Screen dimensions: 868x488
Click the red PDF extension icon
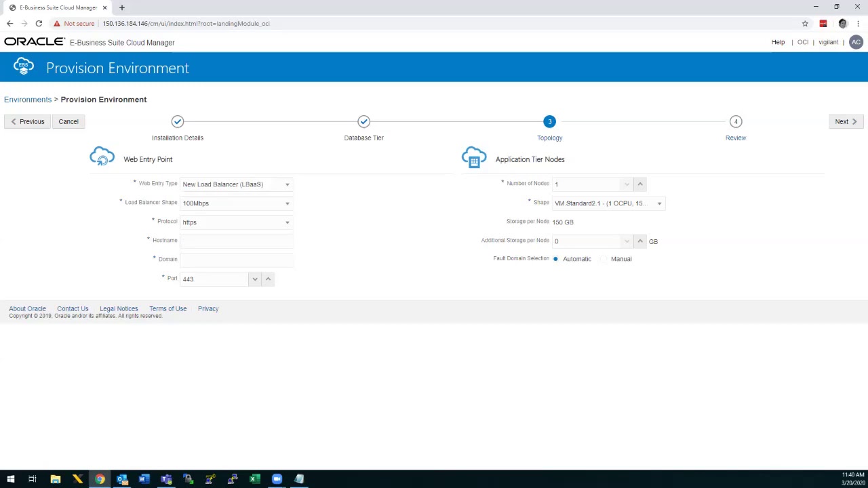click(823, 24)
